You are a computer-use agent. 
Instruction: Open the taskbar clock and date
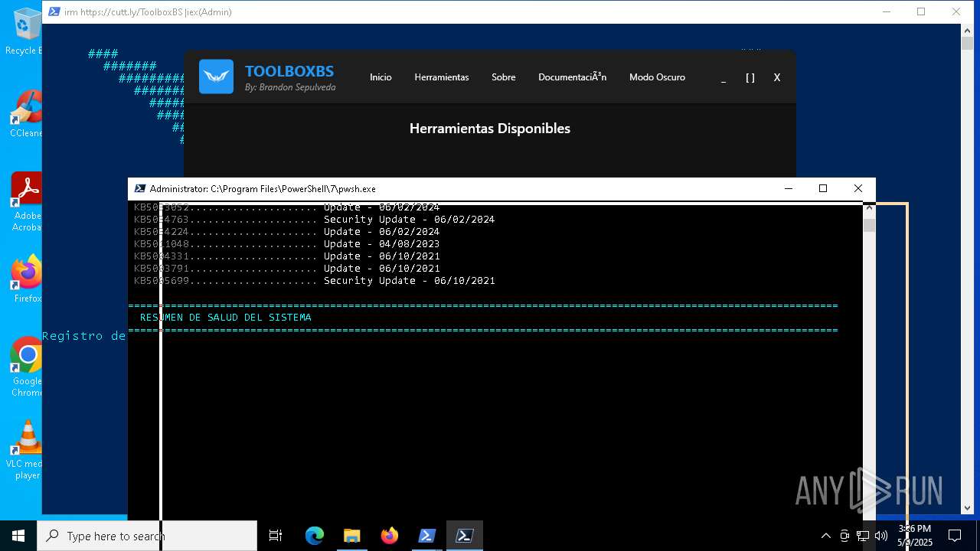tap(915, 536)
